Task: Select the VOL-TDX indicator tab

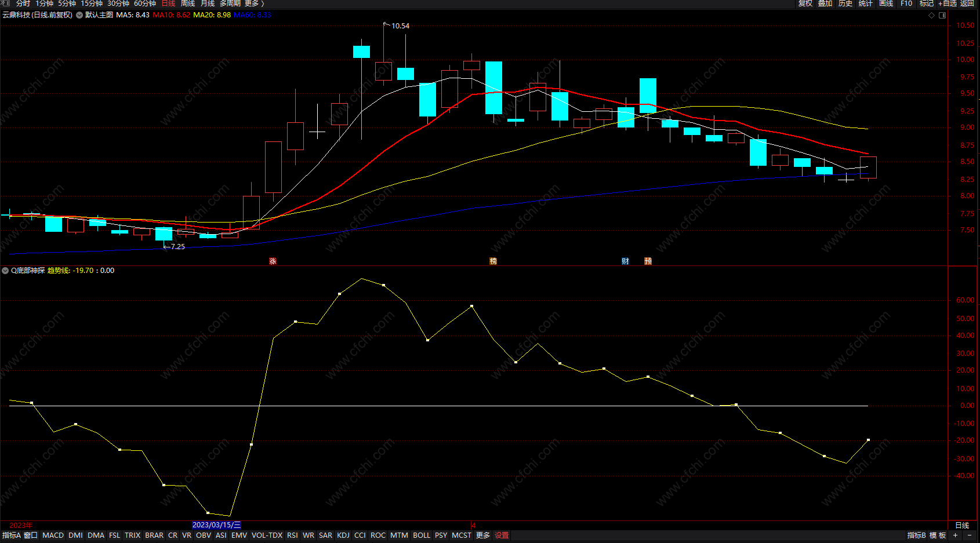Action: [x=267, y=535]
